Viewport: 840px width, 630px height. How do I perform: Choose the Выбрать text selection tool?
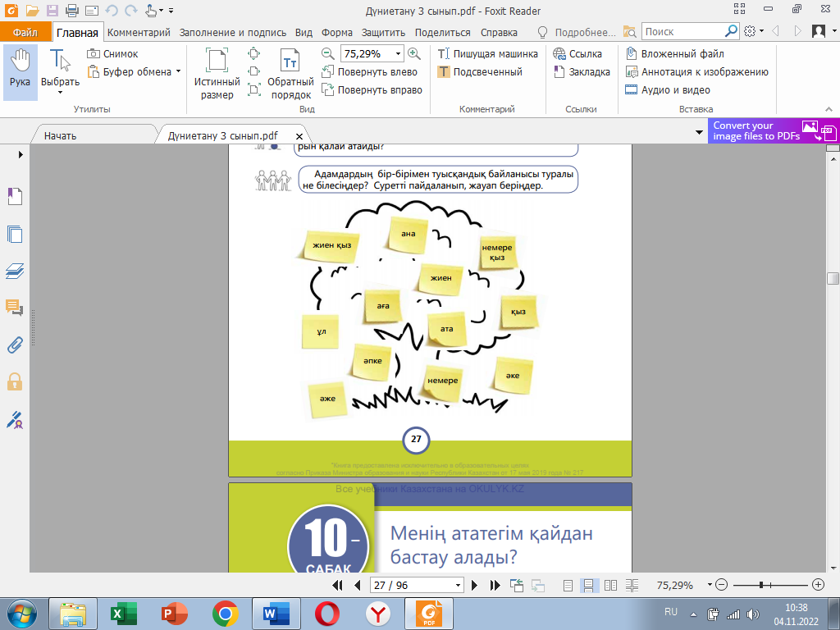pos(60,72)
